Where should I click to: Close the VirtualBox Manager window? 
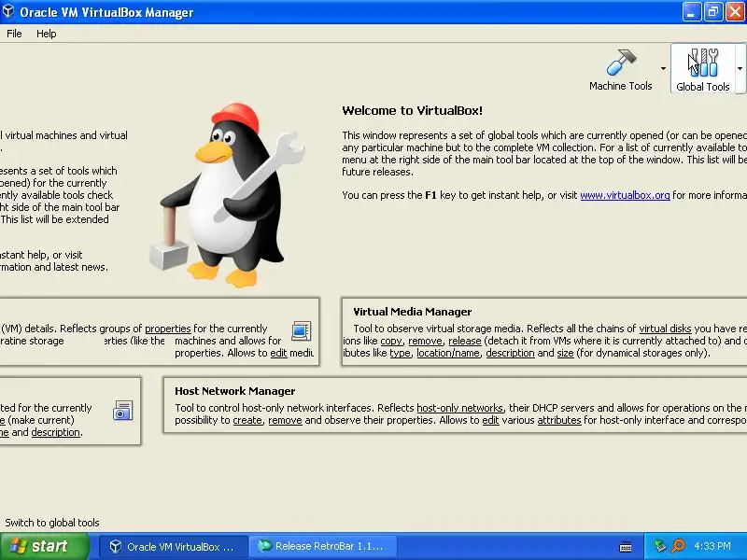coord(735,12)
